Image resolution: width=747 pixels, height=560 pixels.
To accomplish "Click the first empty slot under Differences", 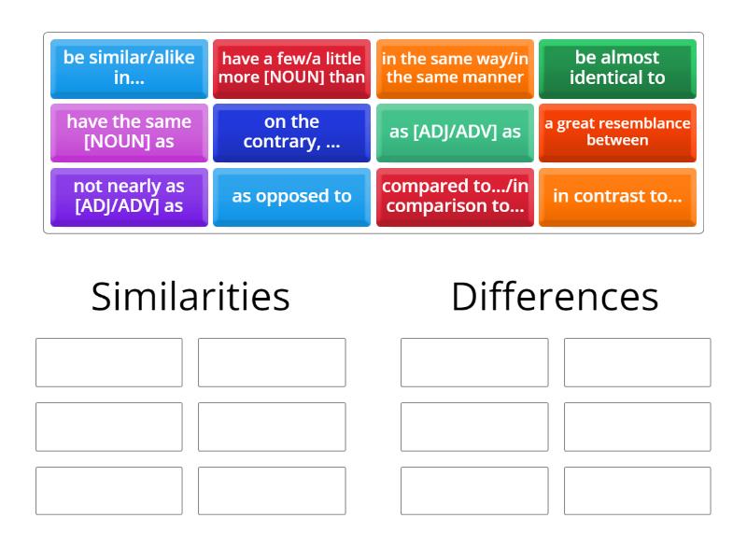I will pos(473,362).
